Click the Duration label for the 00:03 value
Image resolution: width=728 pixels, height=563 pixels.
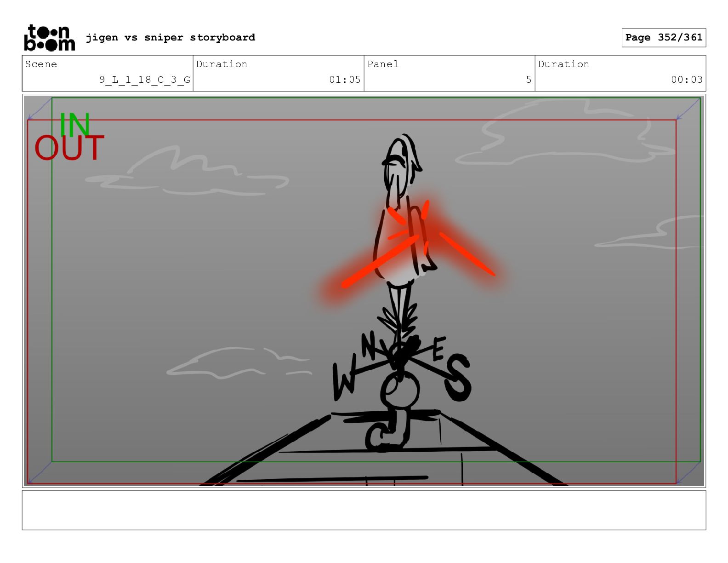[x=563, y=64]
